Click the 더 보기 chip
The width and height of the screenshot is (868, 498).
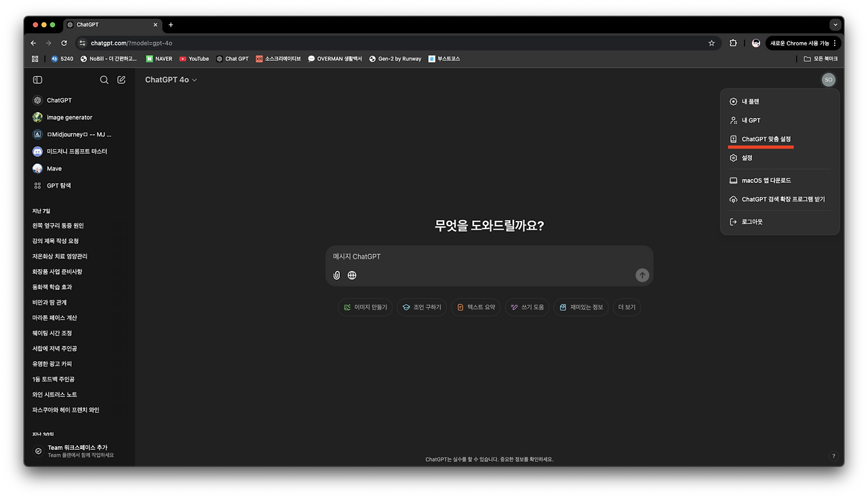tap(627, 308)
